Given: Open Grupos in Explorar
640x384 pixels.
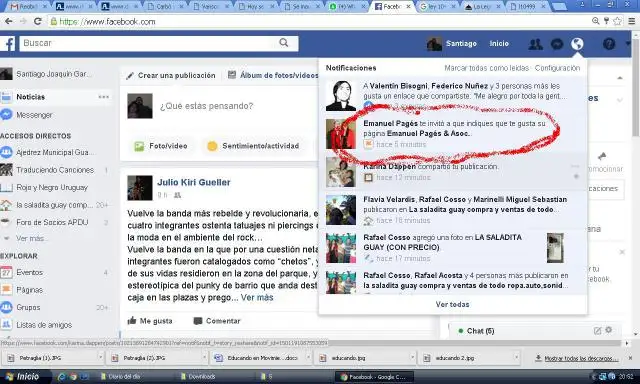Looking at the screenshot, I should click(28, 307).
